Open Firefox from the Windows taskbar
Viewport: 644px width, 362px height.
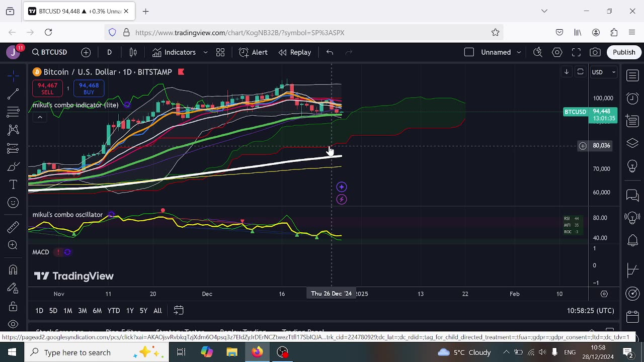pos(257,352)
